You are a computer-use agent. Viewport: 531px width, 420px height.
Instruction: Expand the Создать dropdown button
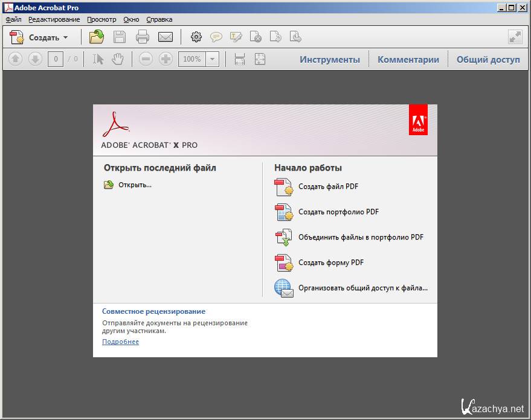pyautogui.click(x=65, y=37)
